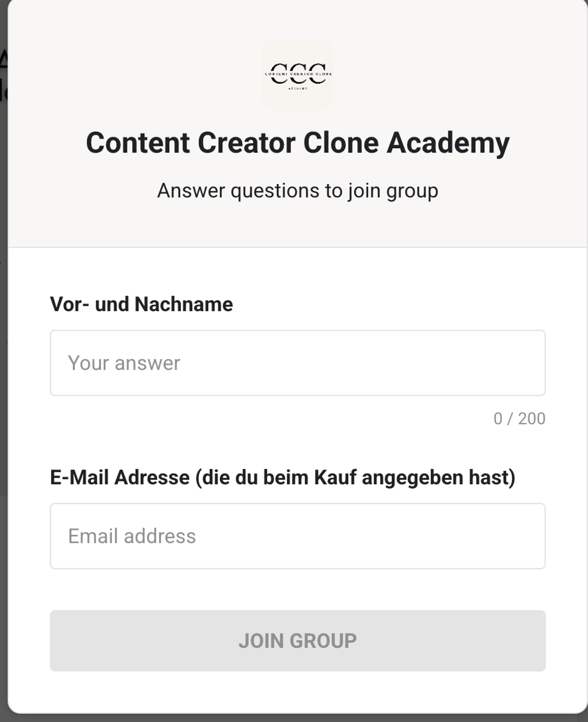
Task: Click the small 'ACADEMY' text under the logo
Action: [298, 89]
